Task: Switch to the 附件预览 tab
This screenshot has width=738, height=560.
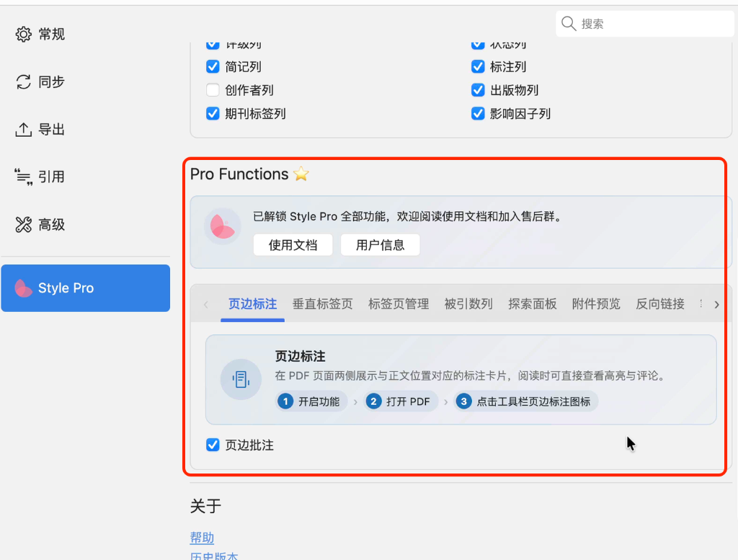Action: click(x=596, y=304)
